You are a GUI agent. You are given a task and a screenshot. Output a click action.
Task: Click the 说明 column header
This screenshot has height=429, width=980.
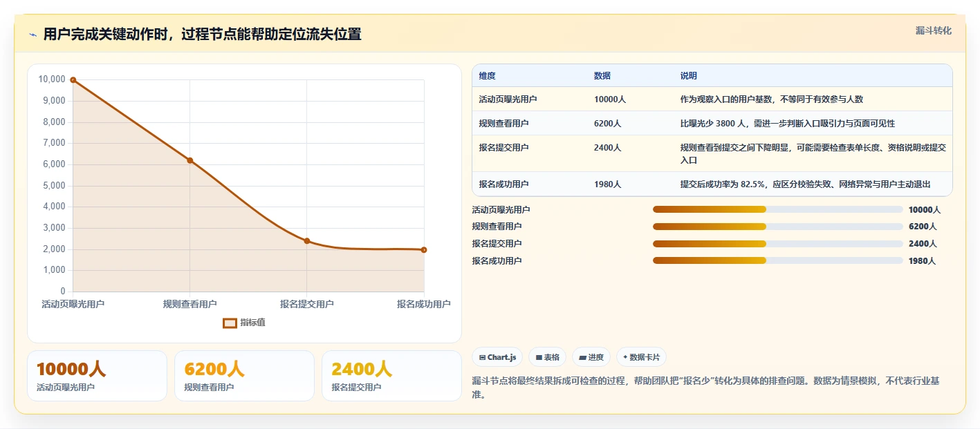coord(689,76)
